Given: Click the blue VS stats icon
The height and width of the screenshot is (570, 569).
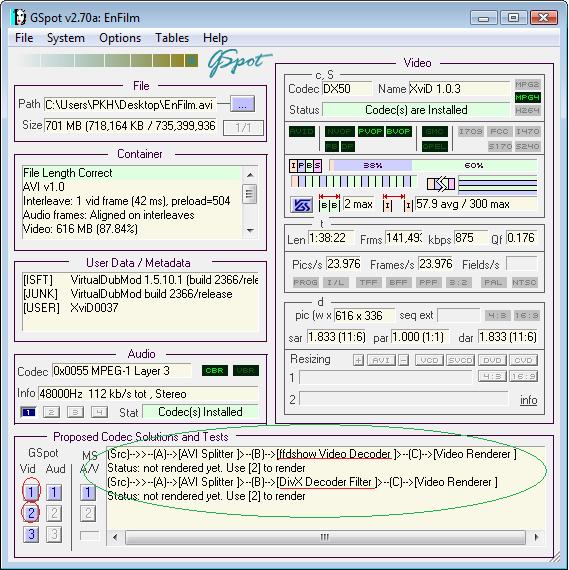Looking at the screenshot, I should 301,205.
